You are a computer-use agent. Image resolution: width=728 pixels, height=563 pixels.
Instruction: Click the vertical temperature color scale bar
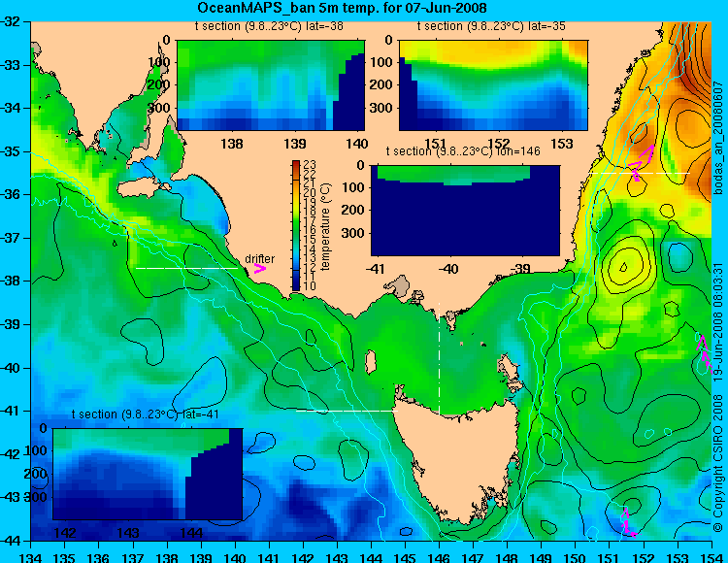click(296, 225)
